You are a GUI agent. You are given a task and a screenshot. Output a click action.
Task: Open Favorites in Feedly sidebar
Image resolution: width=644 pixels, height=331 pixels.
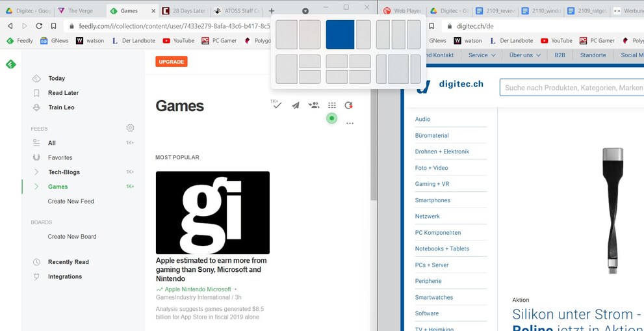(x=60, y=157)
